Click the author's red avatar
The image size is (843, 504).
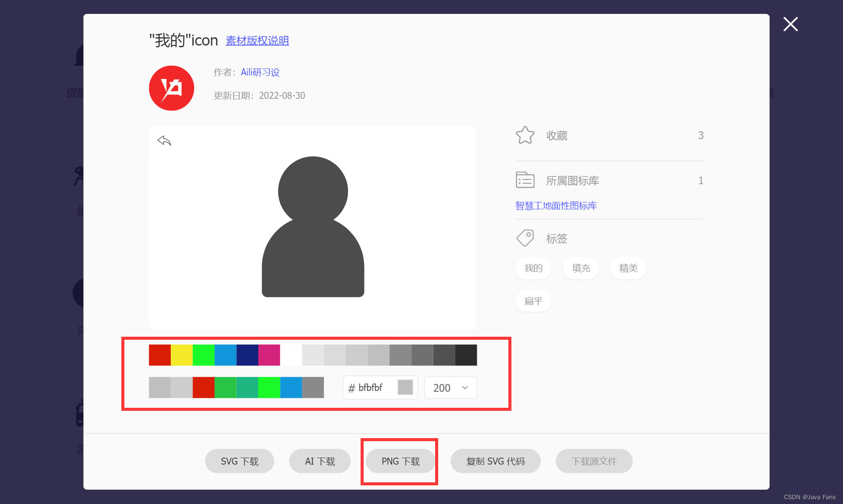tap(172, 88)
